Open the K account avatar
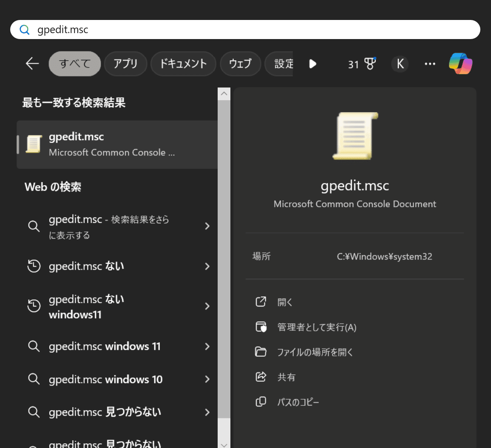 [x=400, y=64]
